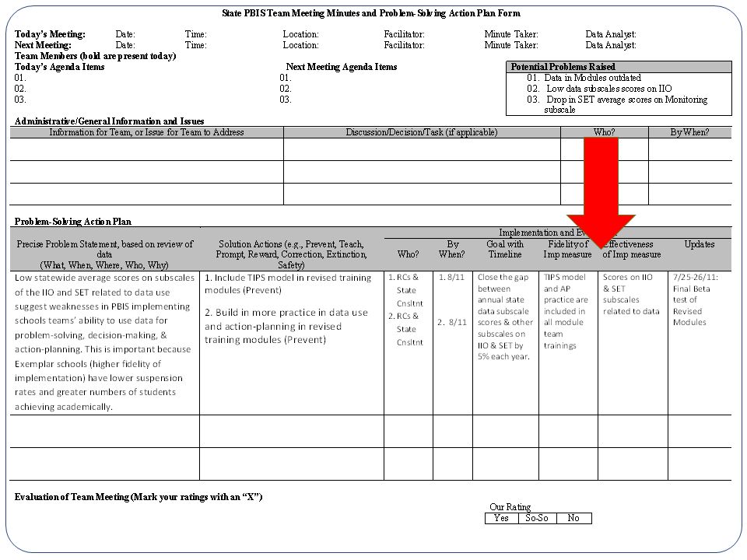The width and height of the screenshot is (747, 560).
Task: Click 'Facilitator:' in Today's Meeting row
Action: (x=404, y=34)
